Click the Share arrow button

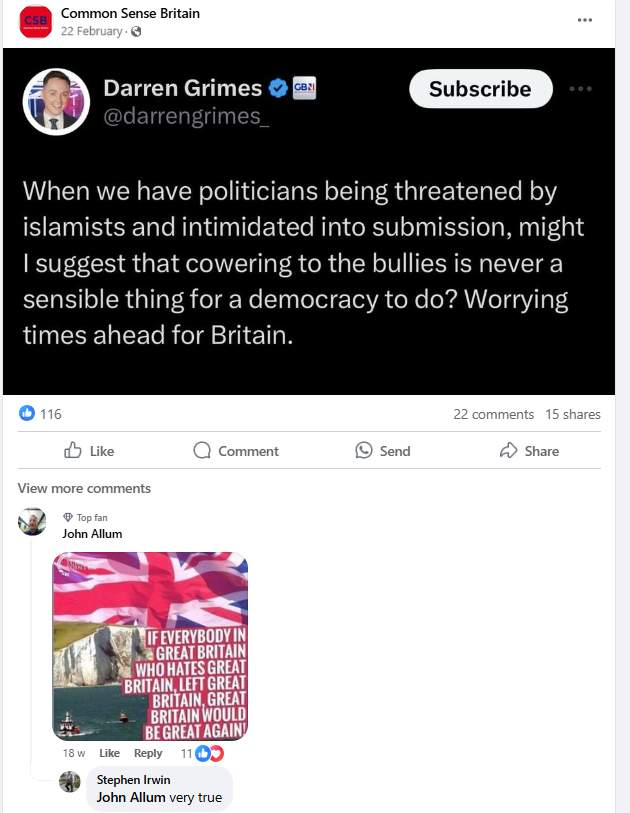[529, 451]
